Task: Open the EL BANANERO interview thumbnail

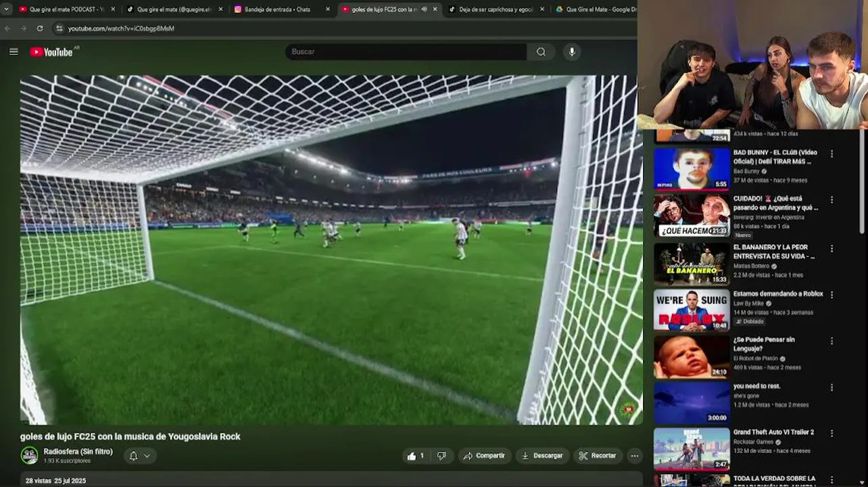Action: (x=692, y=263)
